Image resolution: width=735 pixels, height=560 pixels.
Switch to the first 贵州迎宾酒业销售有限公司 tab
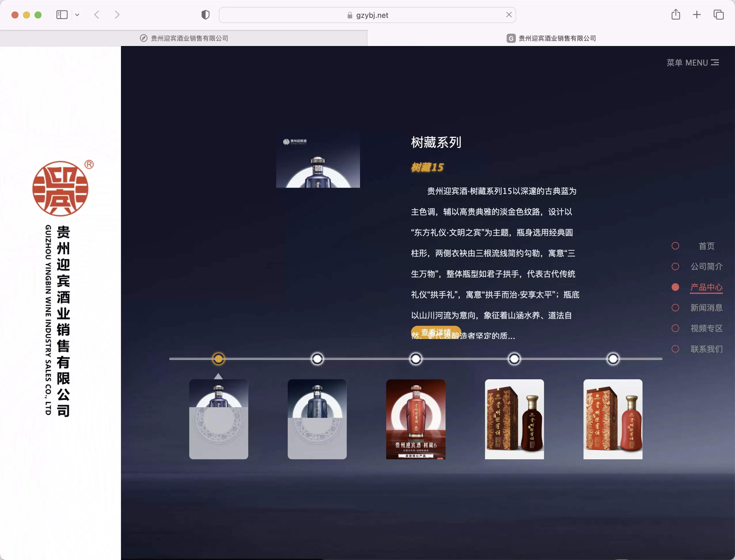pyautogui.click(x=184, y=38)
